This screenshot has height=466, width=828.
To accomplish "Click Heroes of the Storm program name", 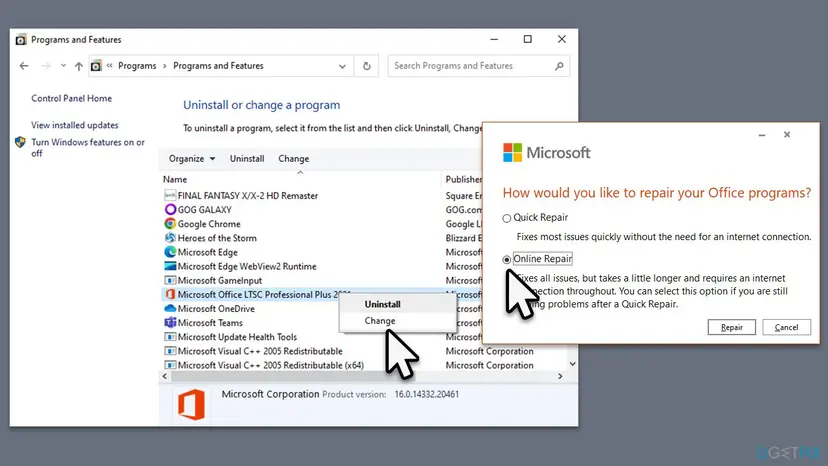I will coord(217,238).
